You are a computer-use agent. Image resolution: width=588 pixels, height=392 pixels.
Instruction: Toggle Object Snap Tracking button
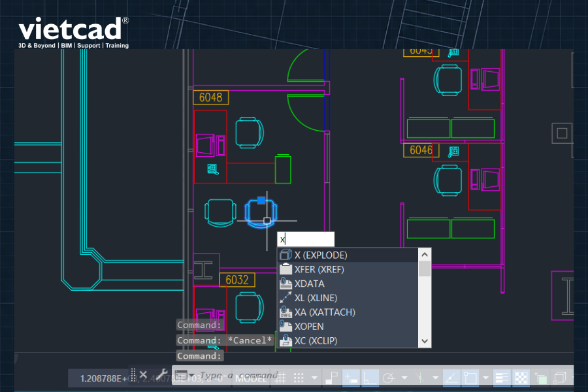click(x=451, y=378)
